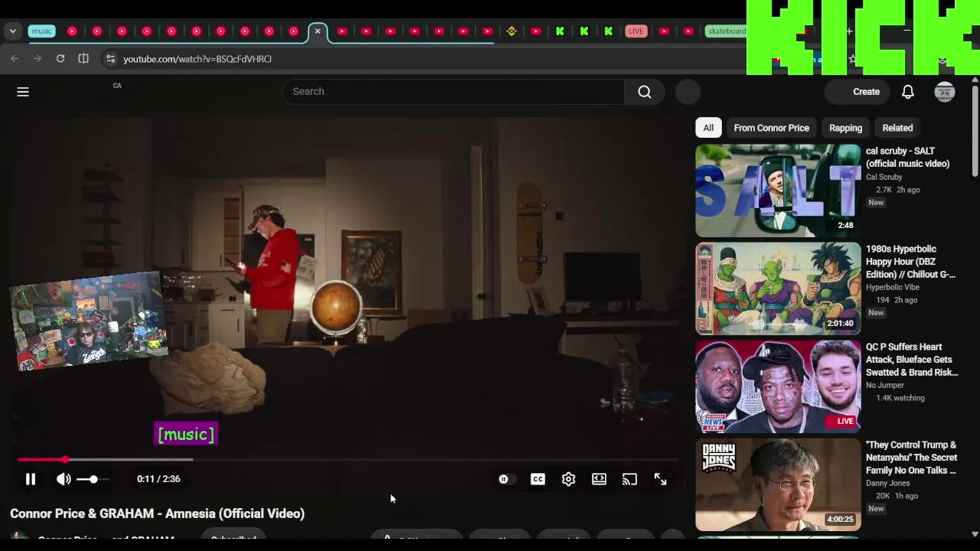The image size is (980, 551).
Task: Enter full screen mode
Action: 660,479
